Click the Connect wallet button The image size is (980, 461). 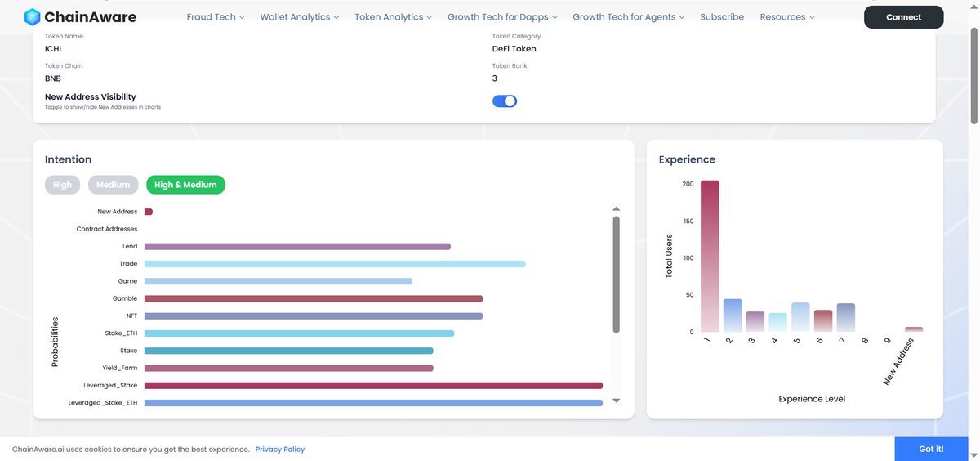[904, 17]
